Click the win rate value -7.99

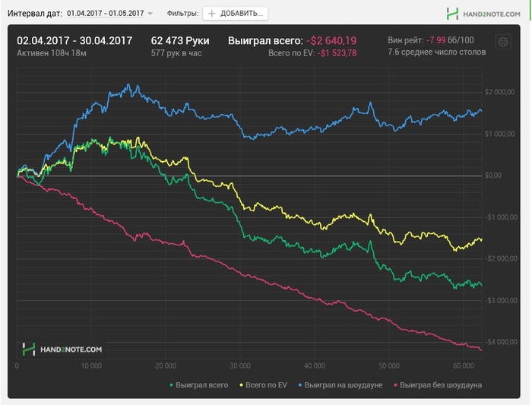click(436, 40)
